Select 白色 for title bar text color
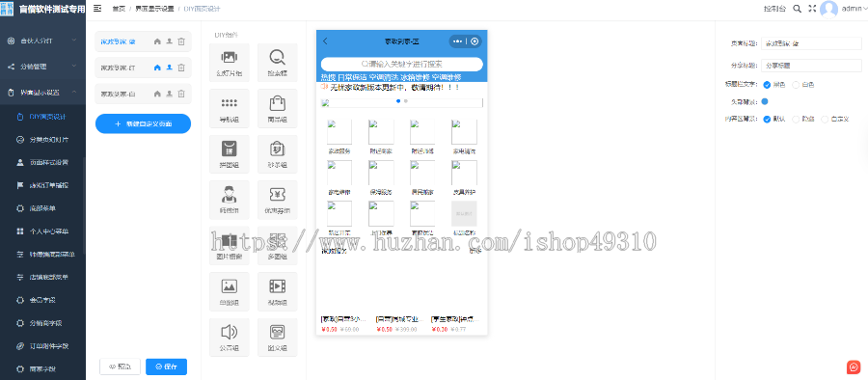 [x=803, y=85]
